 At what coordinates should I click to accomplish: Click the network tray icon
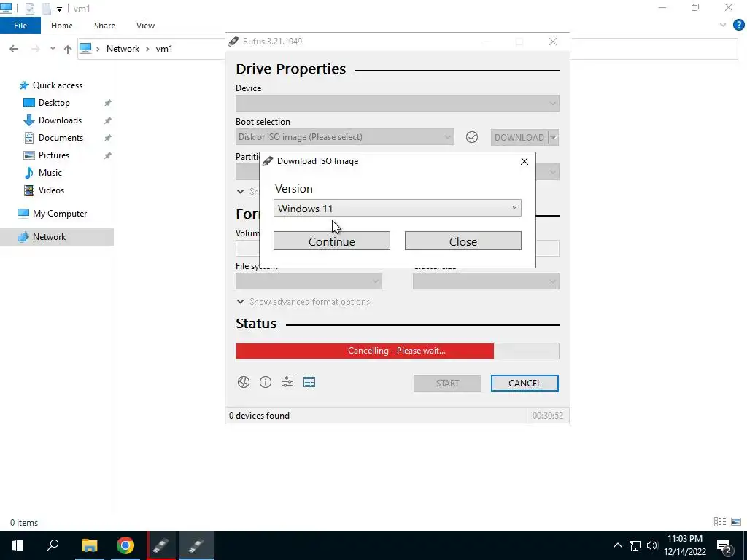(x=635, y=545)
